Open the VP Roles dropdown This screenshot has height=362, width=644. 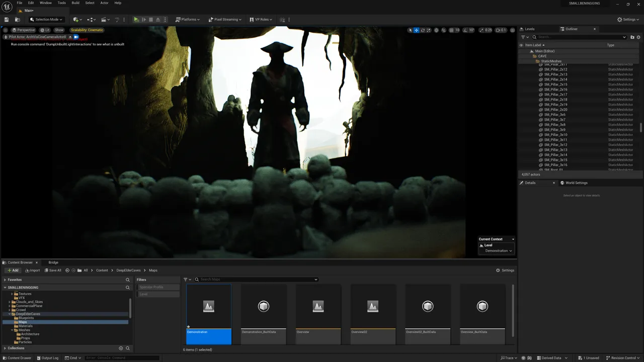261,20
